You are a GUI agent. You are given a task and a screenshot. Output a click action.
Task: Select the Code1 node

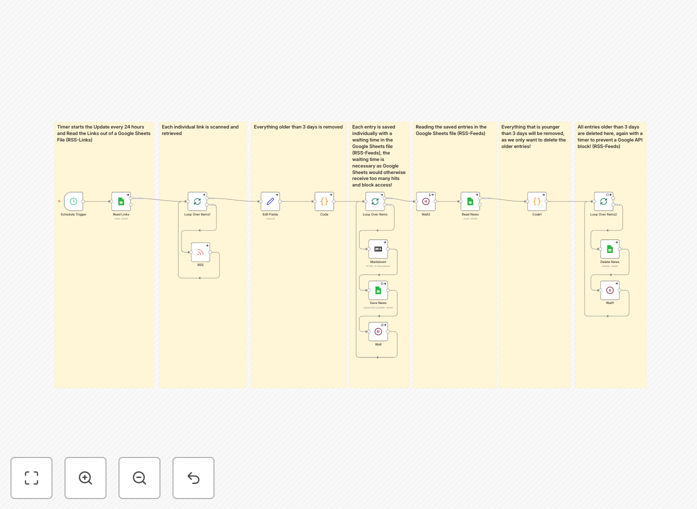(x=537, y=201)
